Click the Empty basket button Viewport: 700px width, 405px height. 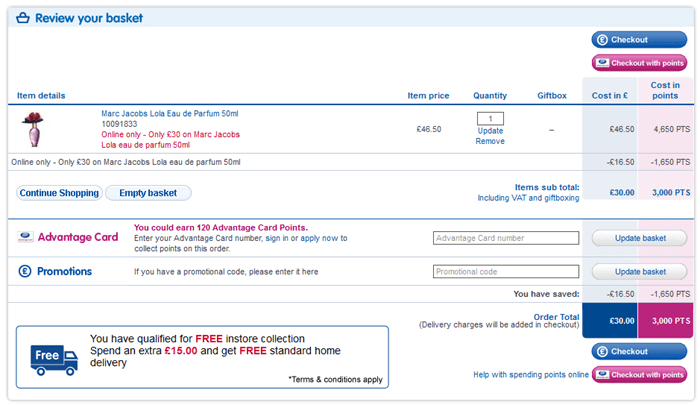tap(148, 192)
